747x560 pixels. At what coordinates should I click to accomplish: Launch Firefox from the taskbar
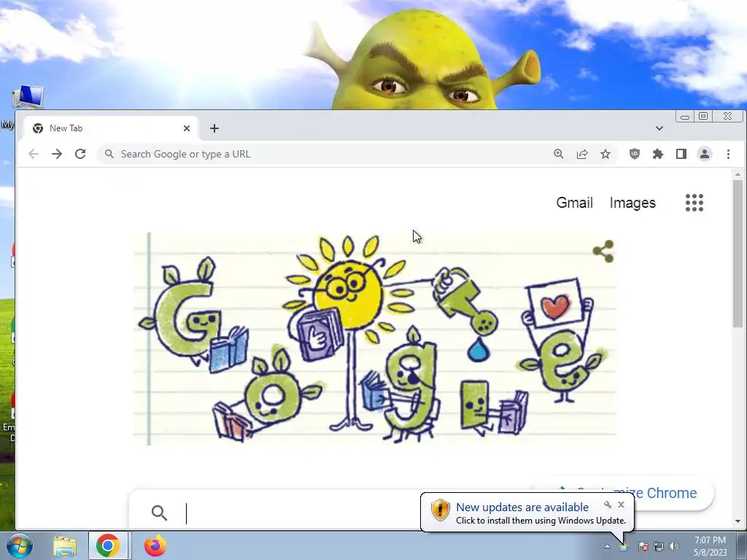(x=155, y=545)
